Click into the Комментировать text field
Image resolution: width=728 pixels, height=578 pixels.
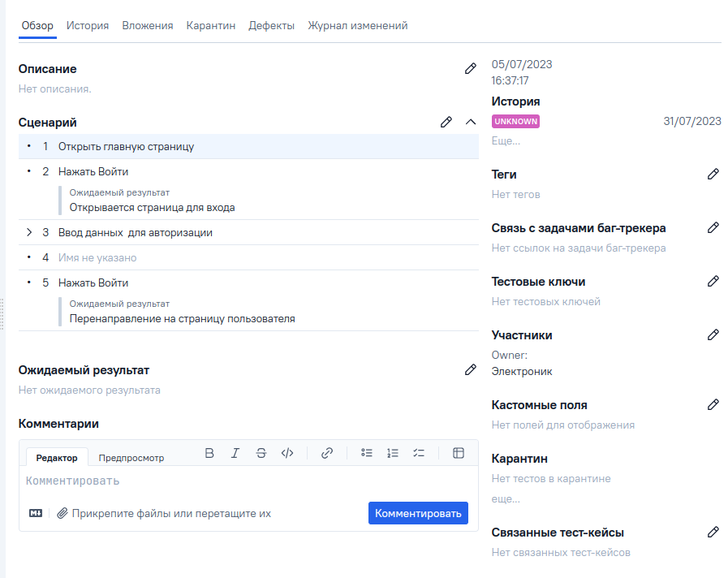coord(243,481)
